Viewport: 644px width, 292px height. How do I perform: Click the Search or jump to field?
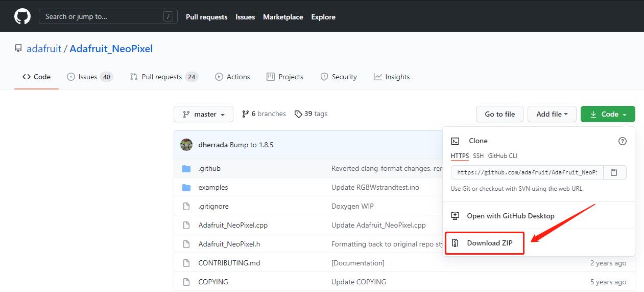pyautogui.click(x=108, y=16)
